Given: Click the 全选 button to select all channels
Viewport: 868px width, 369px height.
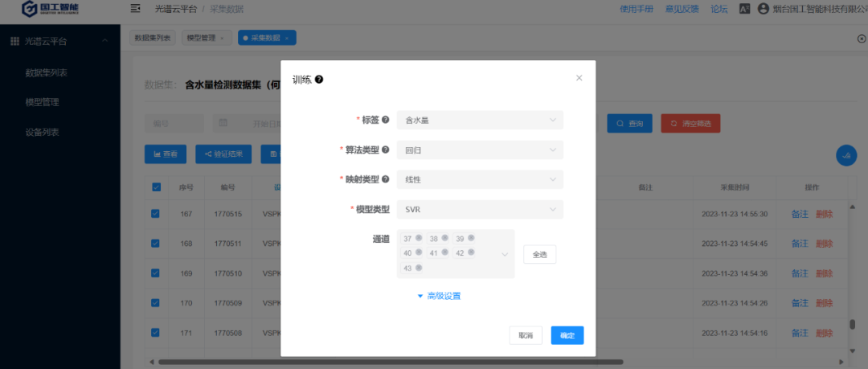Looking at the screenshot, I should [539, 254].
